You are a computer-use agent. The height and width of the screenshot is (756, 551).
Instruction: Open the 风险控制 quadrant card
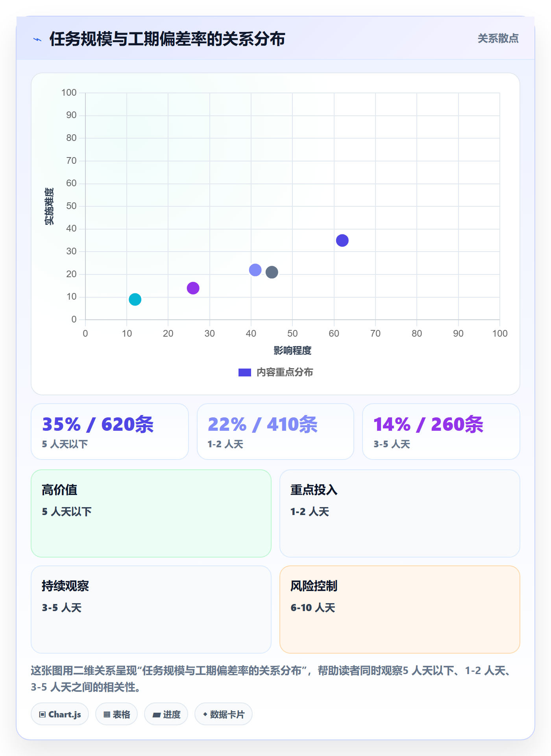point(400,610)
